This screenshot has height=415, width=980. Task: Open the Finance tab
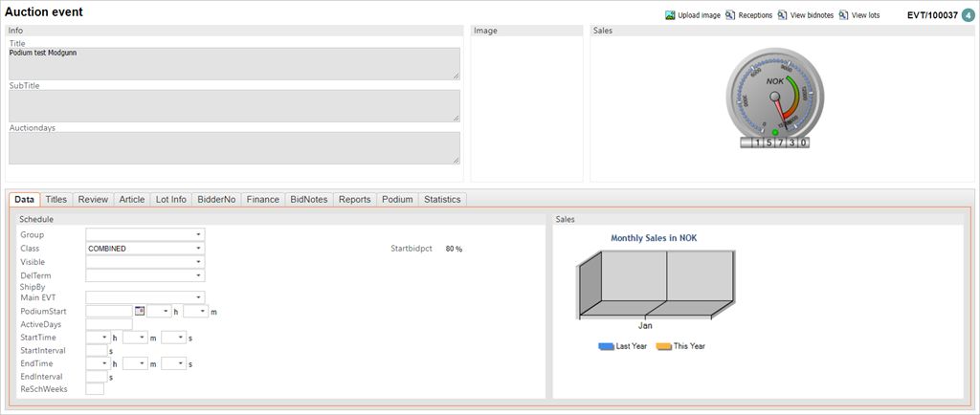262,199
